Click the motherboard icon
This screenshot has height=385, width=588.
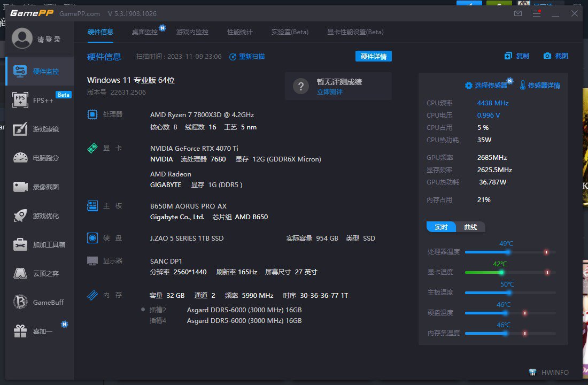pyautogui.click(x=92, y=206)
